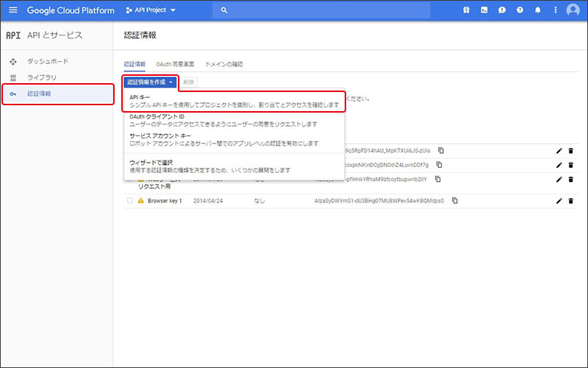Open the three-dot settings menu
Image resolution: width=588 pixels, height=368 pixels.
556,10
